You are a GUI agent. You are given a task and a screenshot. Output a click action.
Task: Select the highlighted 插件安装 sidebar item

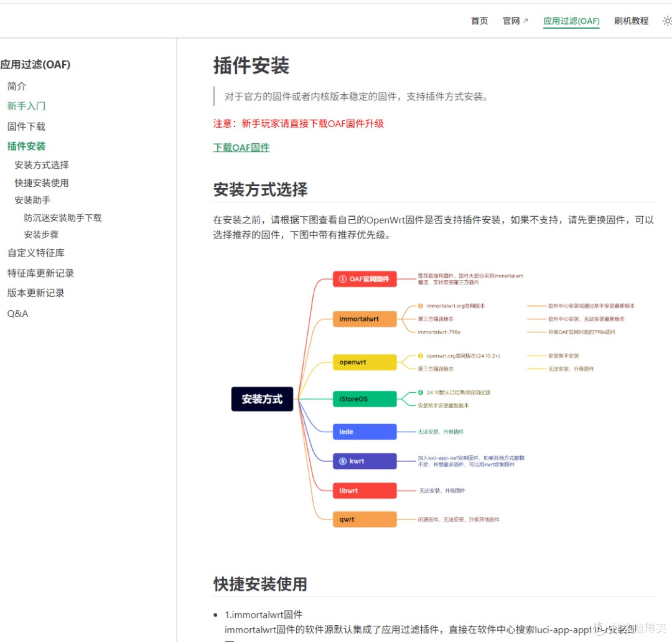click(26, 146)
